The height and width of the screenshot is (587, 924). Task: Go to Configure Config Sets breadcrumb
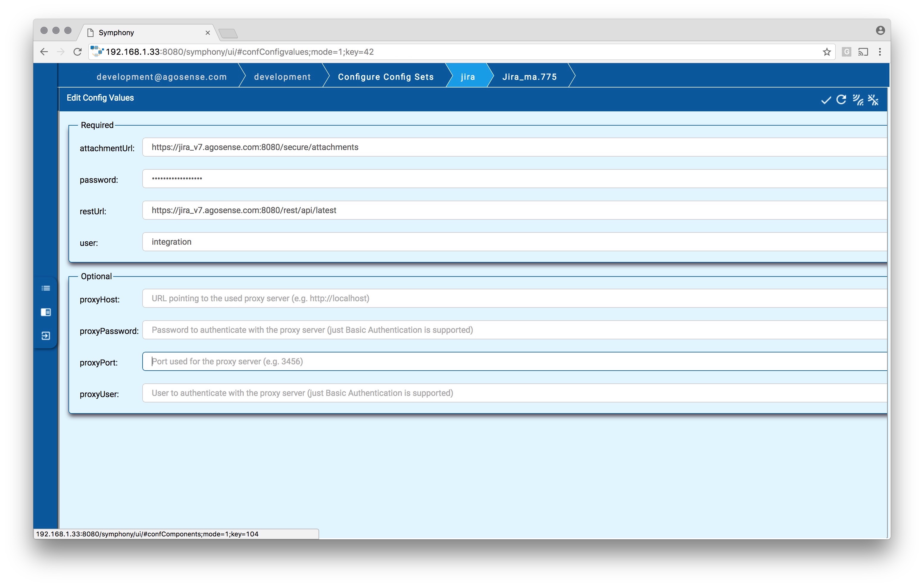[x=385, y=77]
